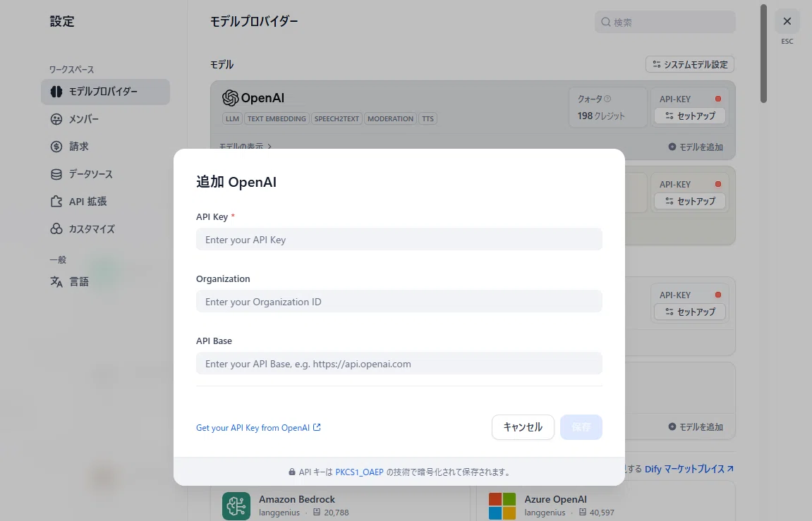The width and height of the screenshot is (812, 521).
Task: Expand モデルの表示 under OpenAI
Action: point(245,147)
